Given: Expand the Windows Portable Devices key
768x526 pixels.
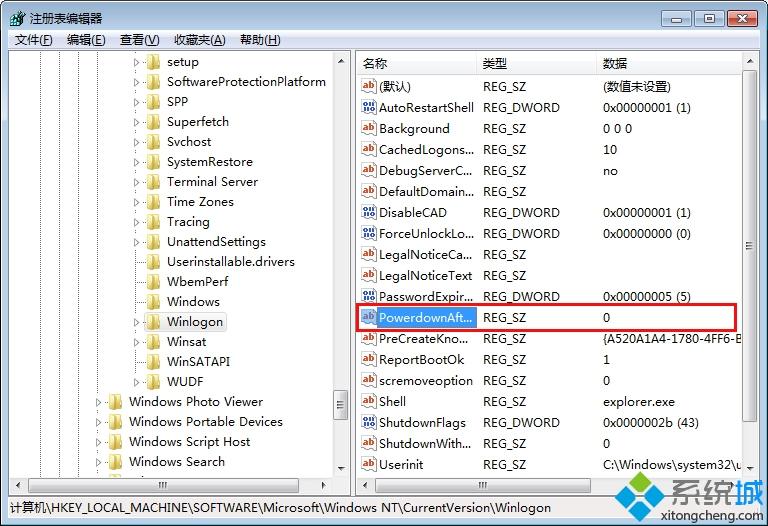Looking at the screenshot, I should pos(98,422).
